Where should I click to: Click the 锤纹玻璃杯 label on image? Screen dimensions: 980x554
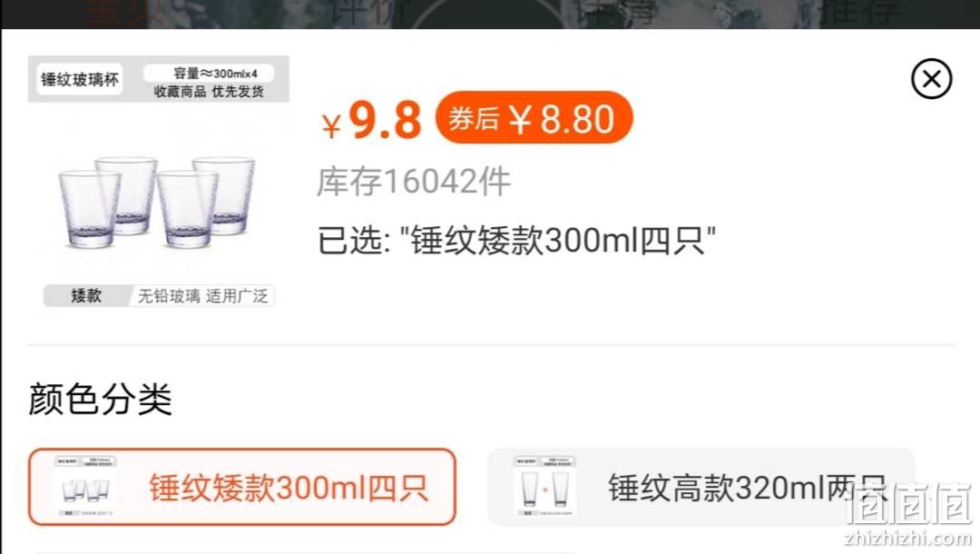tap(79, 79)
